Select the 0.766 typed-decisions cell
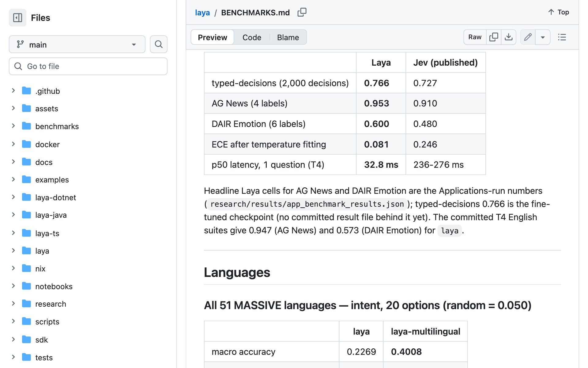Screen dimensions: 588x368 point(381,83)
